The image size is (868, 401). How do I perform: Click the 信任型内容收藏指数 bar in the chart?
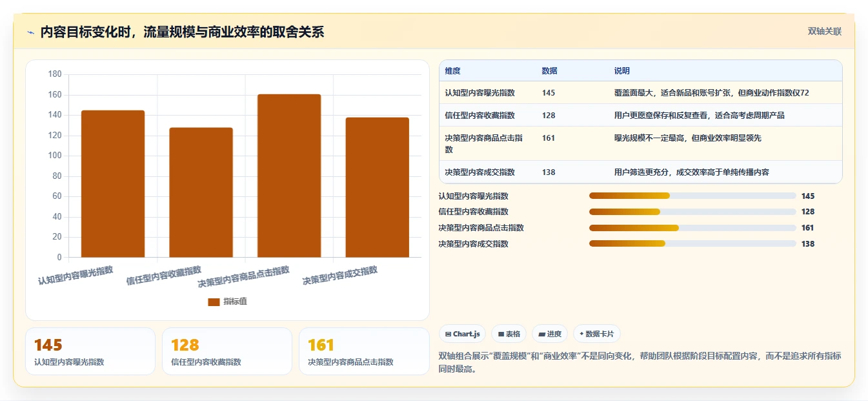[201, 192]
